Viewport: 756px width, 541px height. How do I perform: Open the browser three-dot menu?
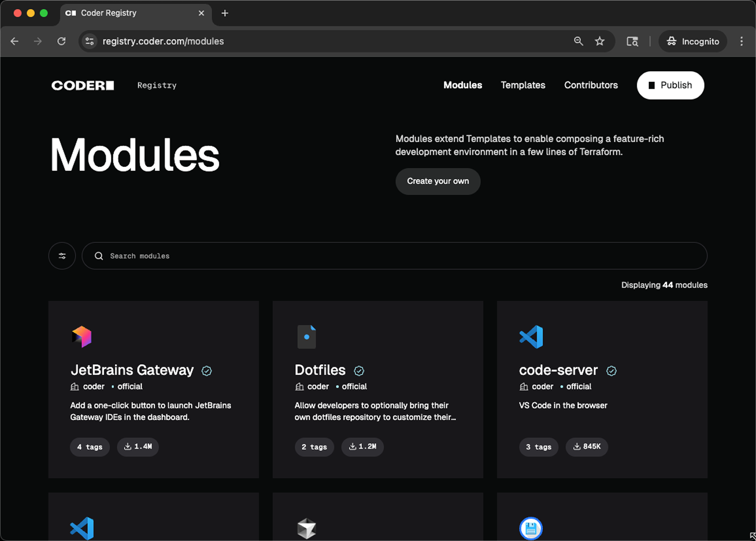[x=742, y=41]
